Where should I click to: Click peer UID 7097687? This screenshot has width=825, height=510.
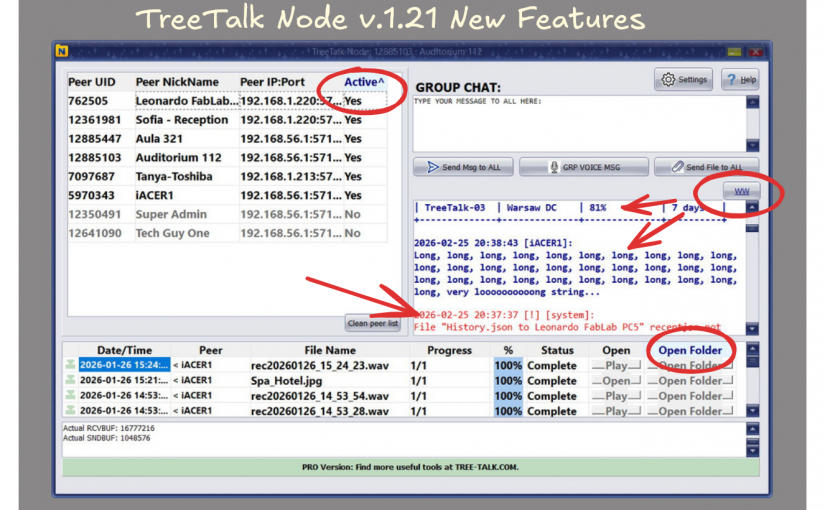pyautogui.click(x=92, y=176)
